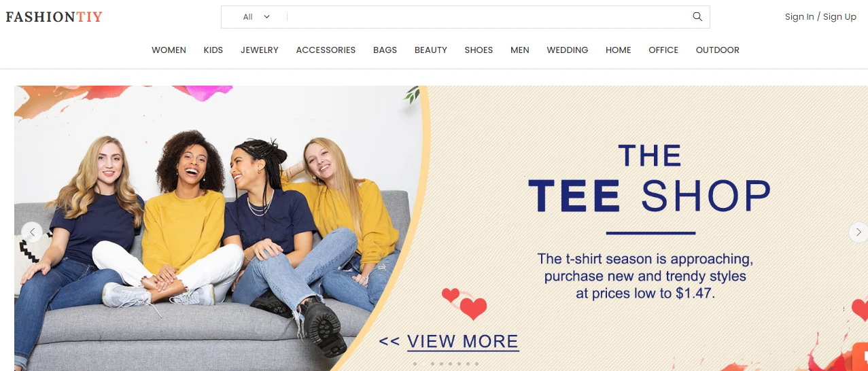This screenshot has height=371, width=868.
Task: Open the BEAUTY category
Action: (431, 50)
